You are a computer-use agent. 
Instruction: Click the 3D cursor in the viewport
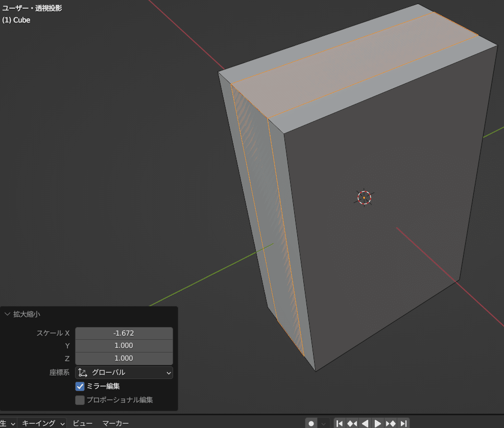[364, 198]
